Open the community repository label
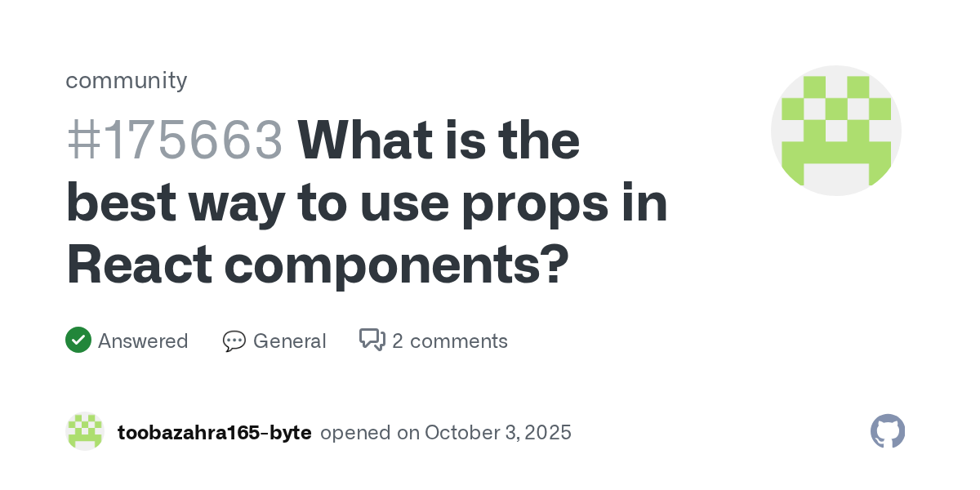The width and height of the screenshot is (980, 490). tap(127, 80)
